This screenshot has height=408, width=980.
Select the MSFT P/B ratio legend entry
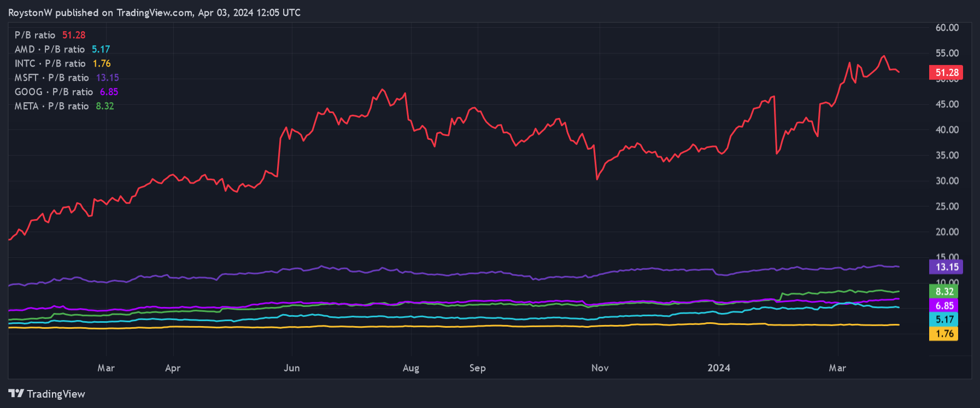(66, 78)
